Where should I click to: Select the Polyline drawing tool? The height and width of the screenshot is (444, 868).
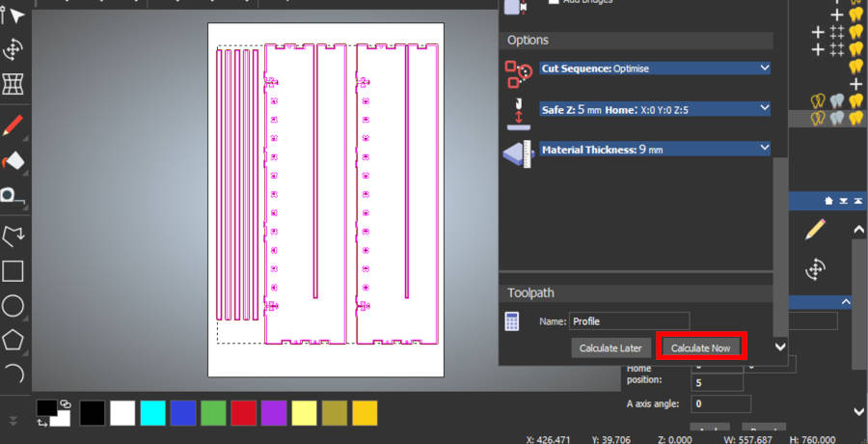click(13, 236)
